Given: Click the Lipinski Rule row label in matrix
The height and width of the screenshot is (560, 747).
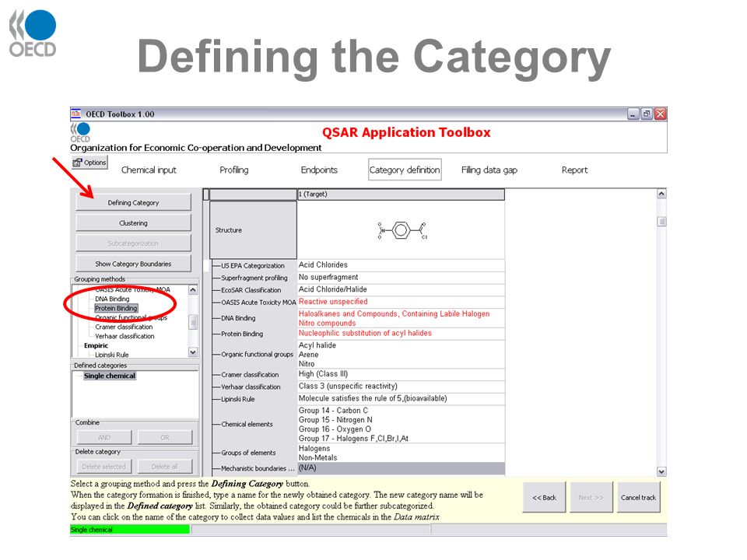Looking at the screenshot, I should (x=238, y=399).
